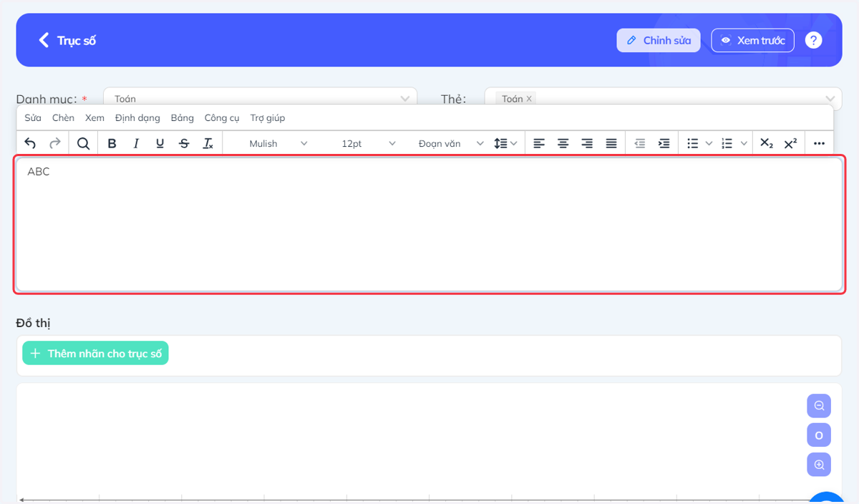
Task: Open the Chèn menu
Action: (63, 118)
